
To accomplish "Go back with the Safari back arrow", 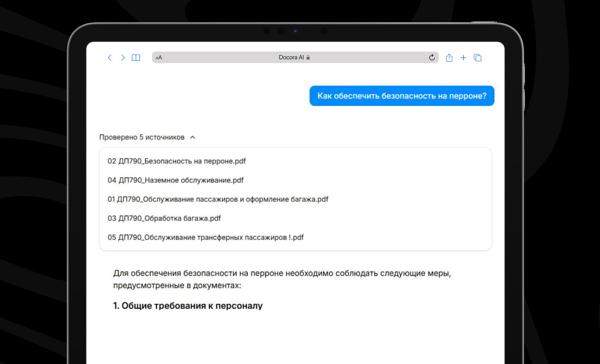I will (110, 58).
